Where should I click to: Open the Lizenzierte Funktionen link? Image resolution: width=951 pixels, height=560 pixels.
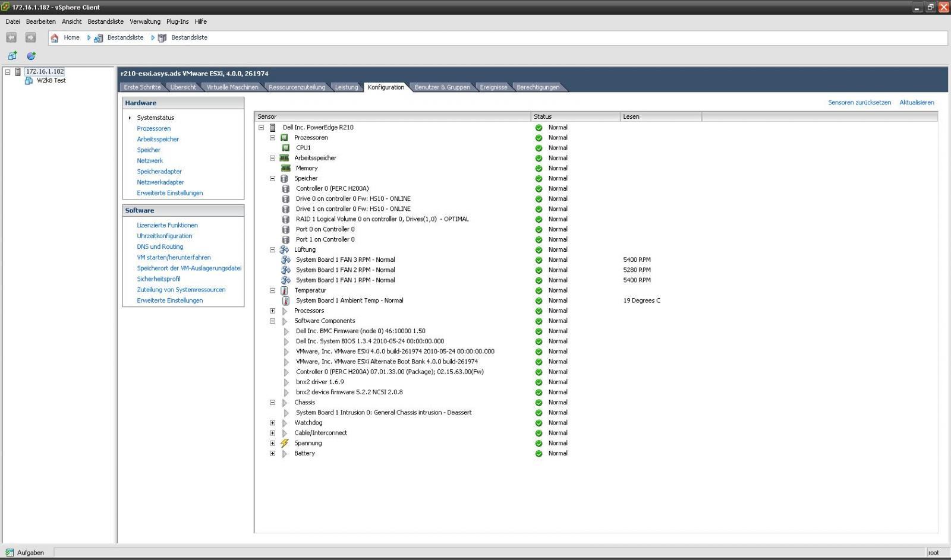click(x=167, y=226)
